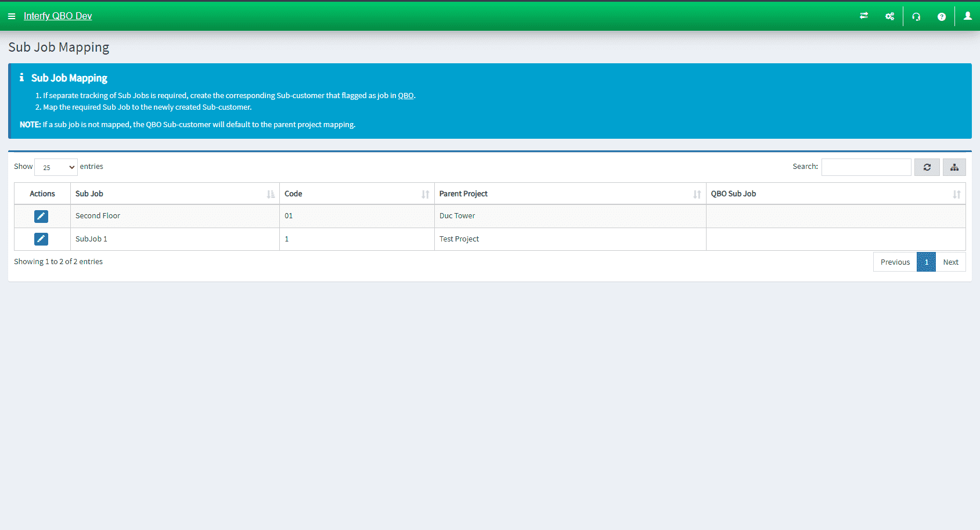Image resolution: width=980 pixels, height=530 pixels.
Task: Sort table by QBO Sub Job column
Action: click(x=835, y=194)
